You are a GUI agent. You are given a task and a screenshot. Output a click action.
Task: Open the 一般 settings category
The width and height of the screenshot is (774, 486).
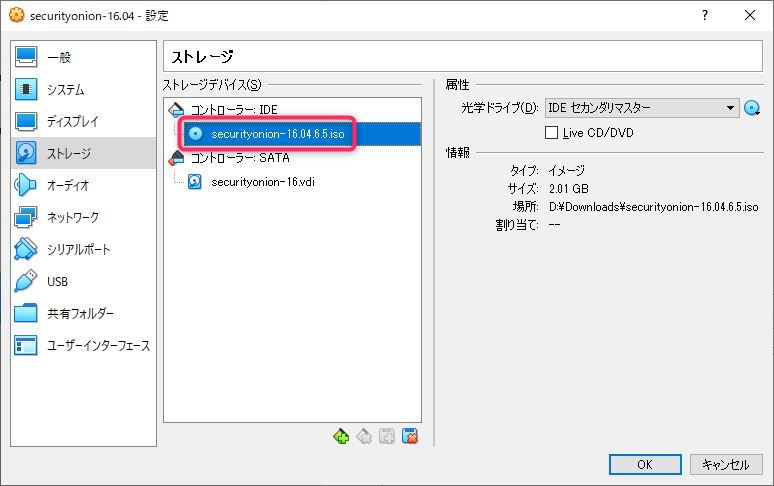click(x=83, y=57)
